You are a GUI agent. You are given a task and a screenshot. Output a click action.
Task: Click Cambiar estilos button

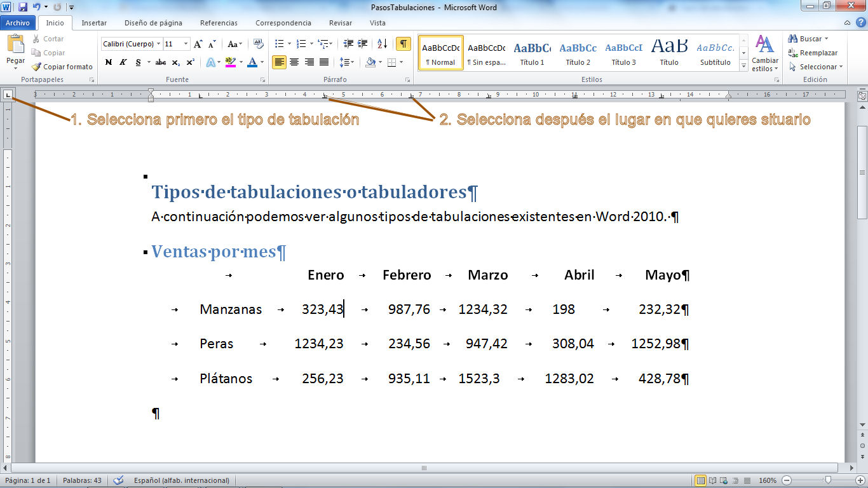click(x=764, y=54)
